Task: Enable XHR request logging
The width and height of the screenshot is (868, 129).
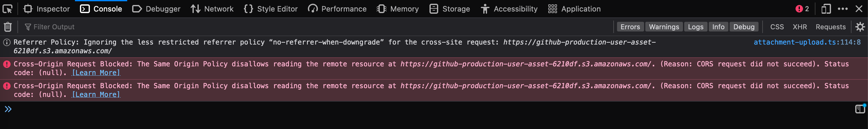Action: point(799,27)
